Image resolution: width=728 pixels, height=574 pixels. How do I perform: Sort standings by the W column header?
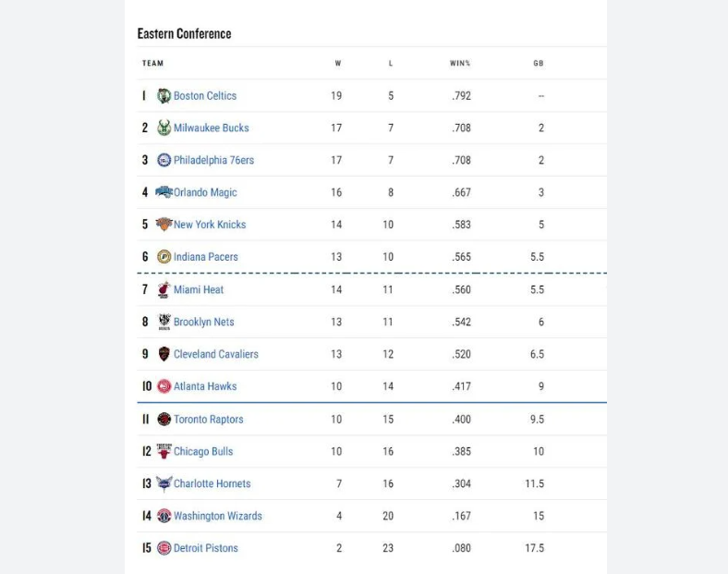pyautogui.click(x=337, y=63)
